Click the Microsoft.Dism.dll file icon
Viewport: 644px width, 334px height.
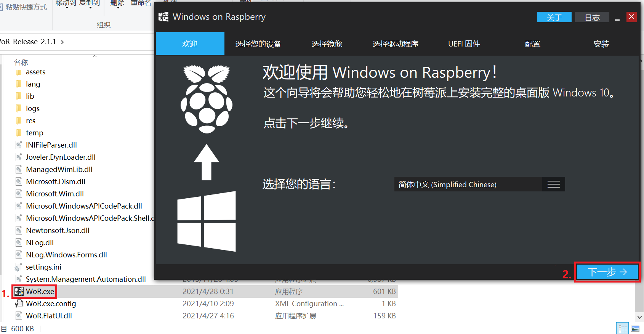click(x=19, y=182)
